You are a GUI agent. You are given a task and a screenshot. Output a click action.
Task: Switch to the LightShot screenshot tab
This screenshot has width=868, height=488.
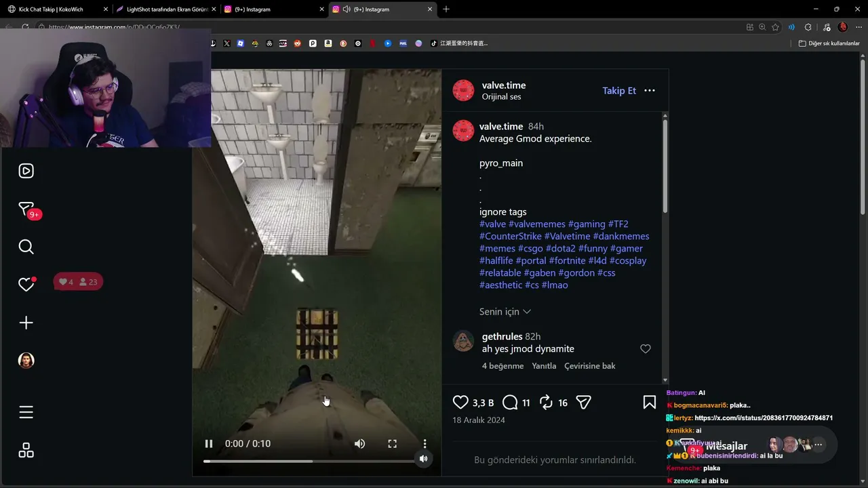165,9
